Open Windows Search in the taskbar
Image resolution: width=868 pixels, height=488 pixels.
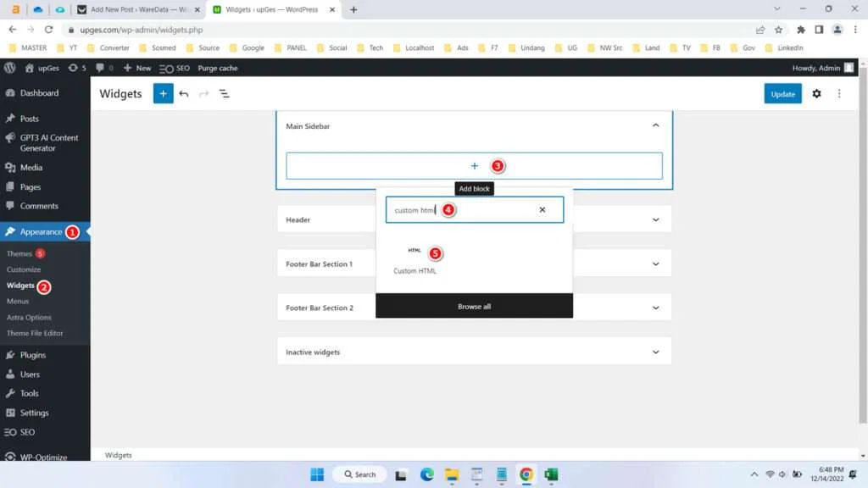point(359,474)
